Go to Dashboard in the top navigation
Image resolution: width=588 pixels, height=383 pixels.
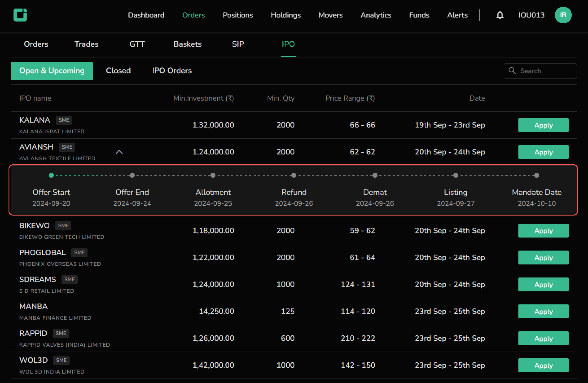[146, 15]
